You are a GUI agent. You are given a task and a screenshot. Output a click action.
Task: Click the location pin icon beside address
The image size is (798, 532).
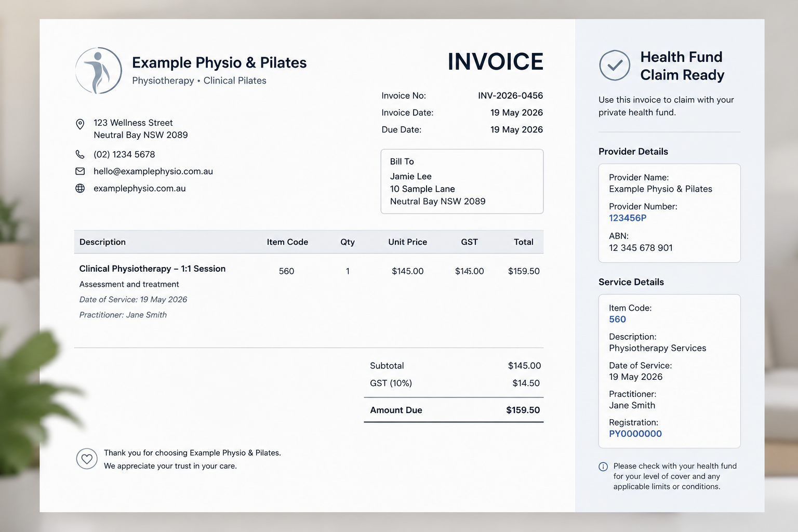80,124
